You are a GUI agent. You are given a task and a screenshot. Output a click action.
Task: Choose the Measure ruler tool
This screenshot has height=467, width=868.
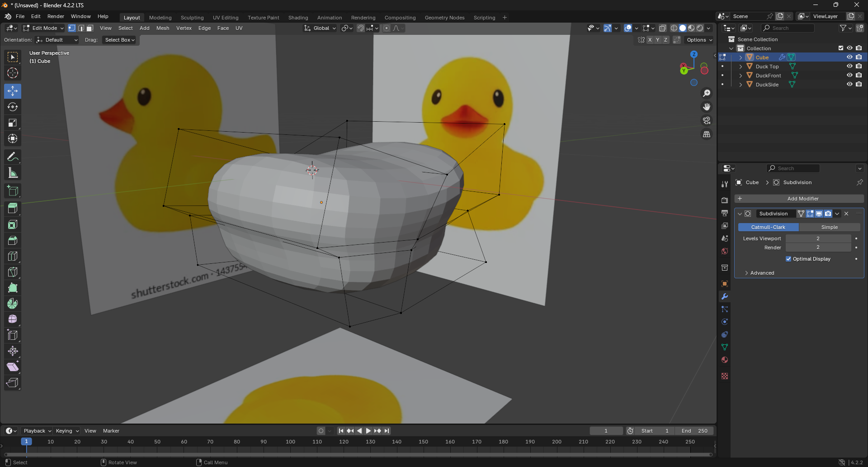(x=13, y=173)
